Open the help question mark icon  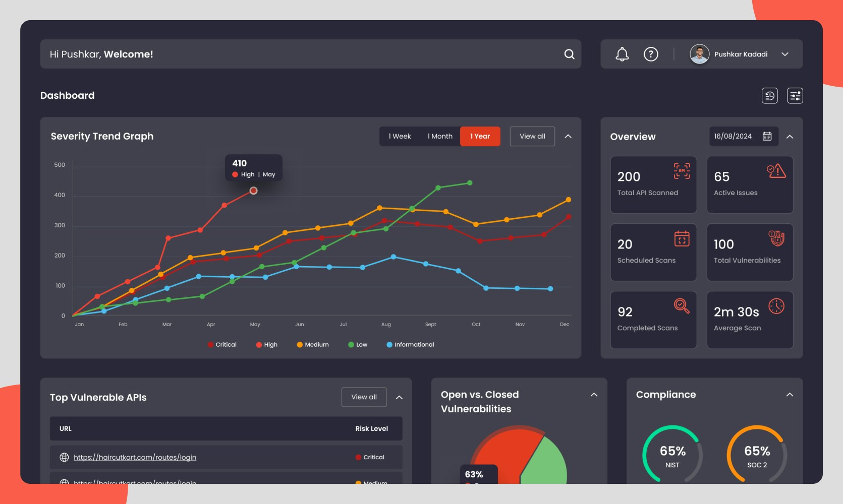(x=651, y=54)
